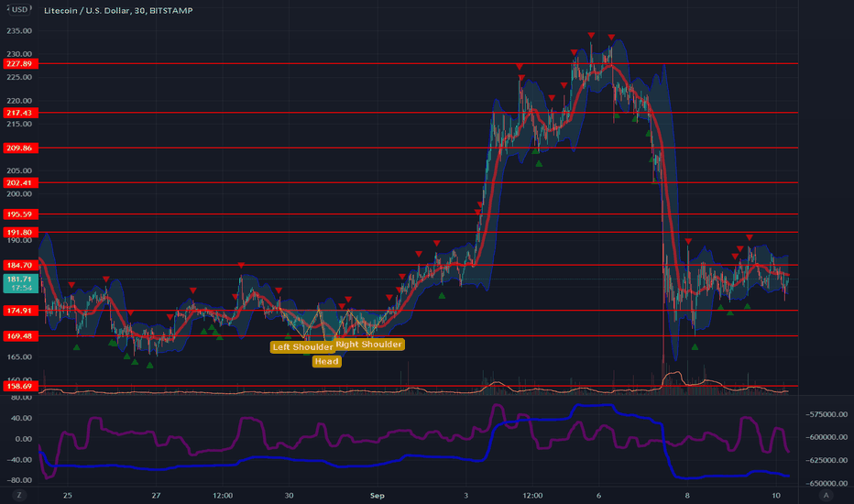Click date 25 on time axis

pyautogui.click(x=68, y=495)
